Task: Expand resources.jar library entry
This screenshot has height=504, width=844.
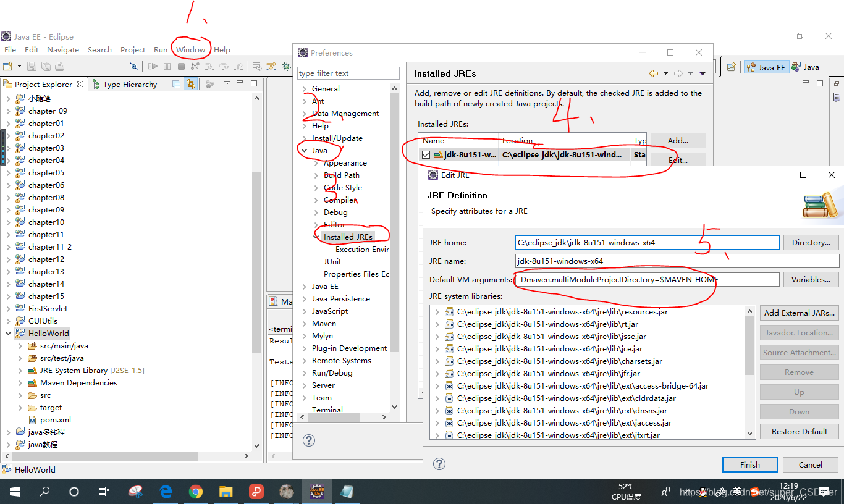Action: [437, 312]
